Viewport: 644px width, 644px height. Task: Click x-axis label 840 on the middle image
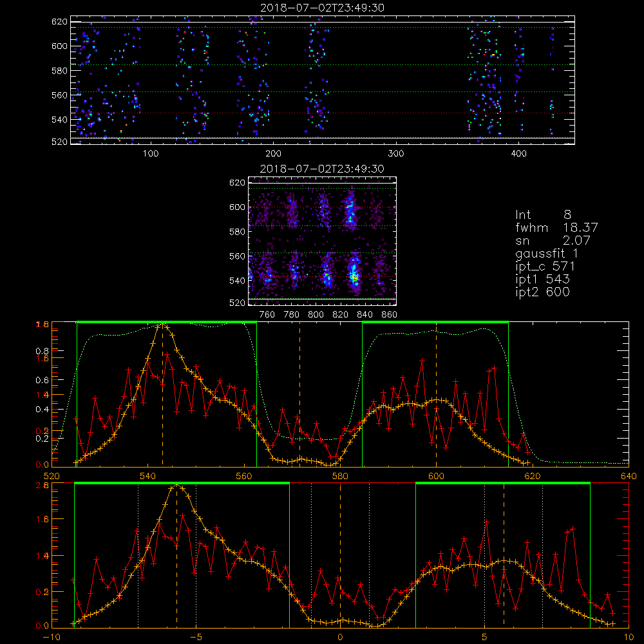point(365,315)
